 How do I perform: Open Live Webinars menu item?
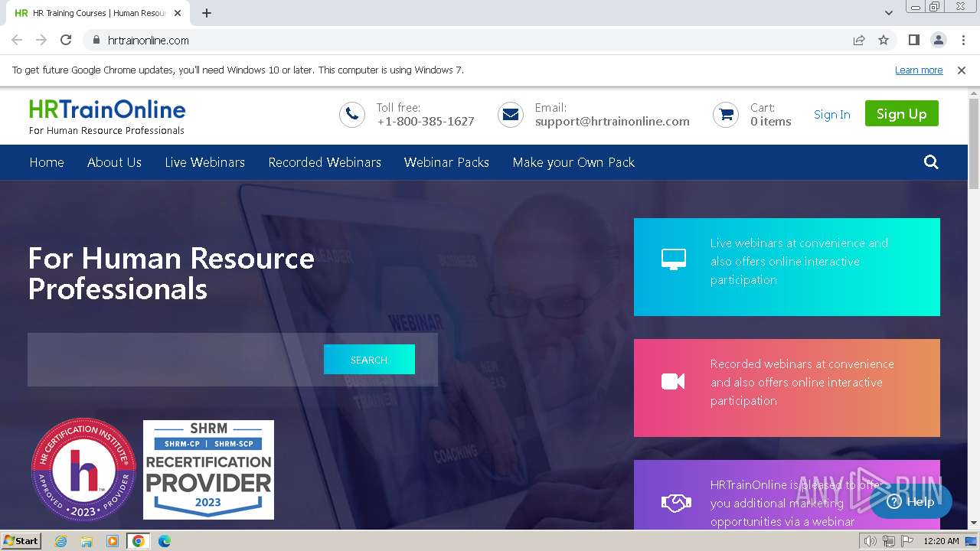tap(204, 162)
